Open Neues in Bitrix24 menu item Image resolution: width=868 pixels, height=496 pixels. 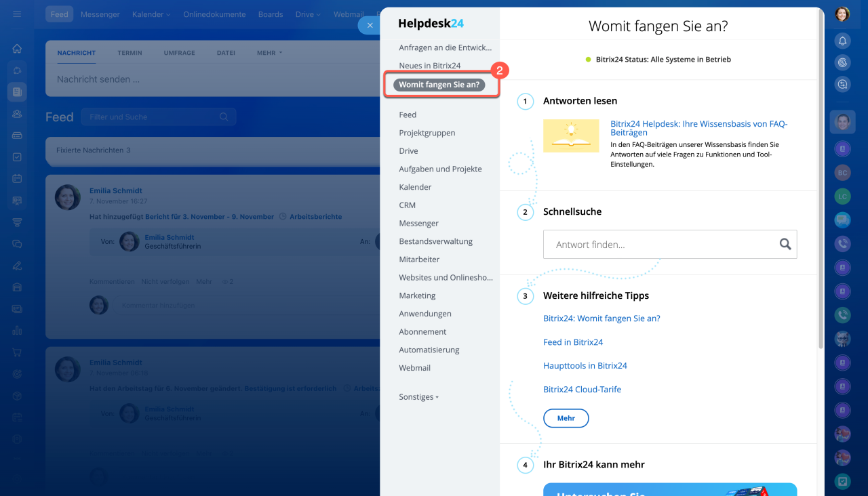click(x=429, y=66)
